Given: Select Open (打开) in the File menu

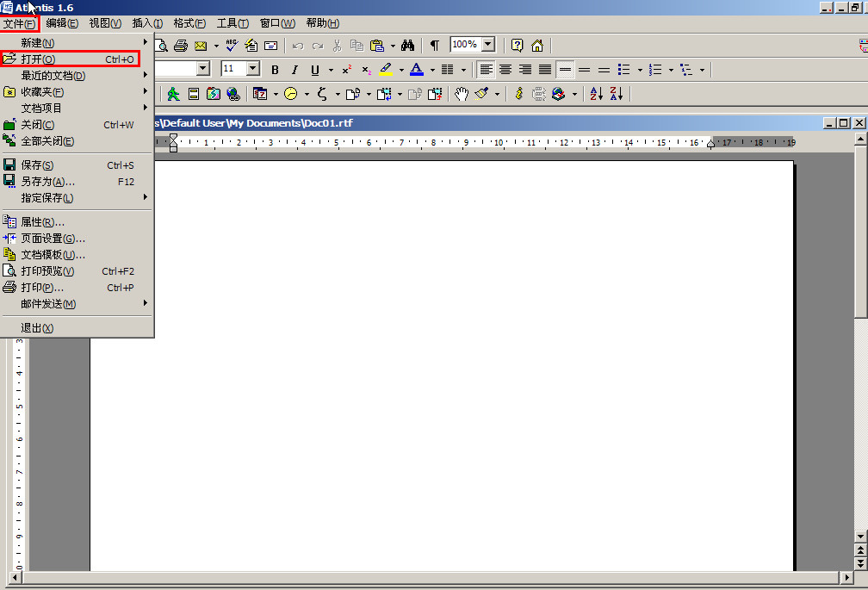Looking at the screenshot, I should [x=38, y=59].
